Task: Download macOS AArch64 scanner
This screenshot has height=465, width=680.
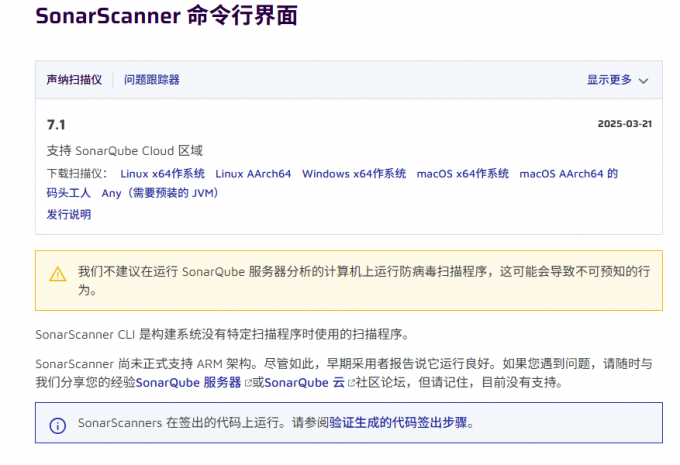Action: click(x=569, y=174)
